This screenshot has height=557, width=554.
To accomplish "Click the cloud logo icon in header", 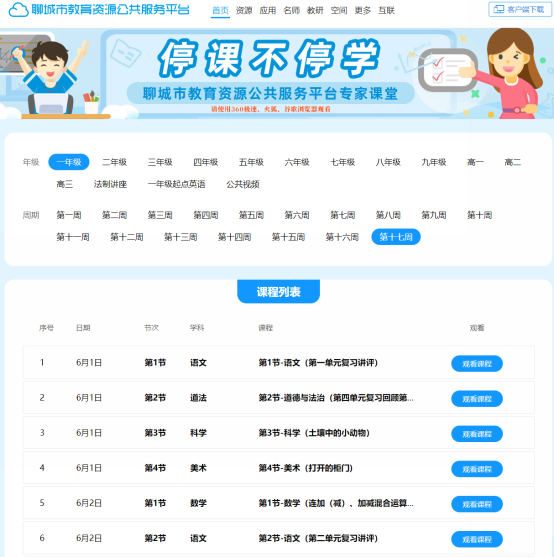I will [x=18, y=10].
